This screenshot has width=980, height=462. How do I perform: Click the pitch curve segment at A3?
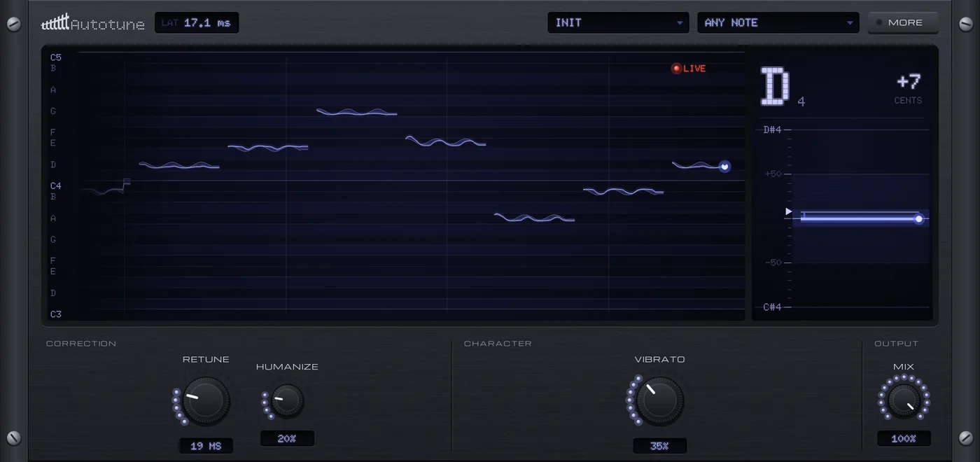click(x=534, y=218)
